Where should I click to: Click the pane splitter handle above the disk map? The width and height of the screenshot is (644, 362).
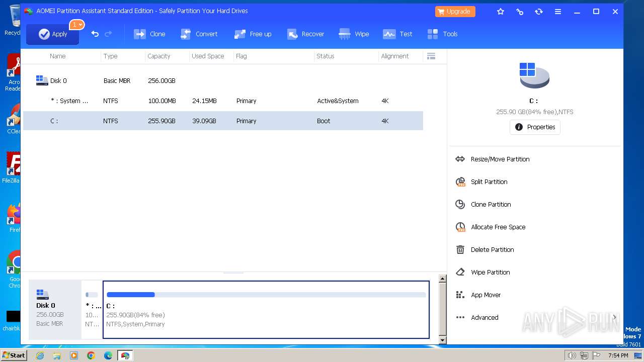click(233, 273)
